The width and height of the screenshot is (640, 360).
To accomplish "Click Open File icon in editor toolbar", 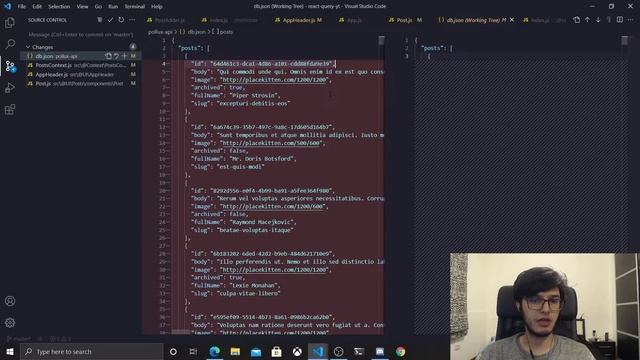I will coord(576,20).
